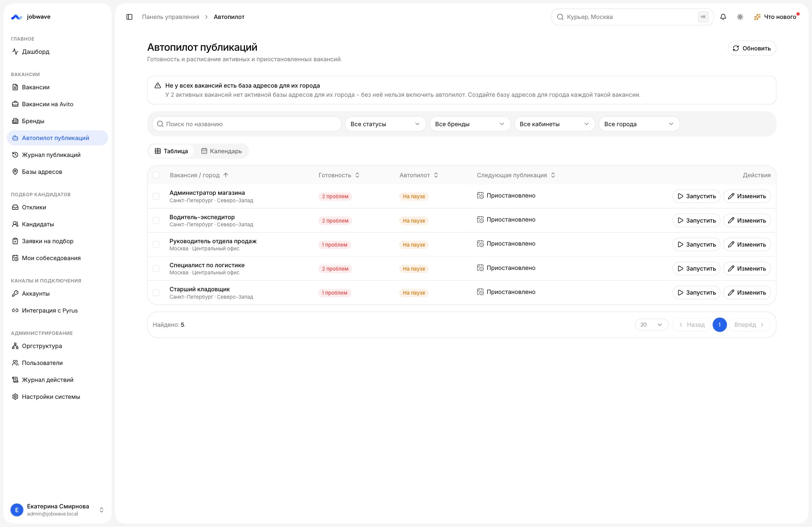The width and height of the screenshot is (812, 527).
Task: Switch theme with sun icon
Action: click(740, 17)
